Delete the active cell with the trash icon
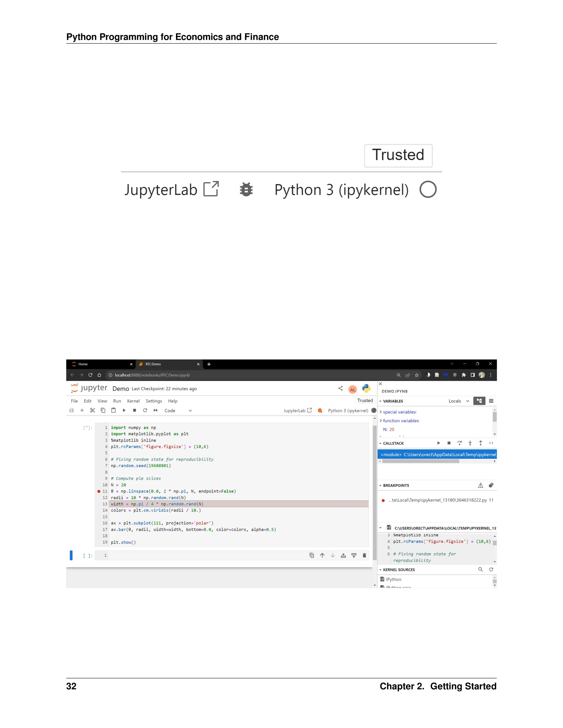 coord(364,555)
